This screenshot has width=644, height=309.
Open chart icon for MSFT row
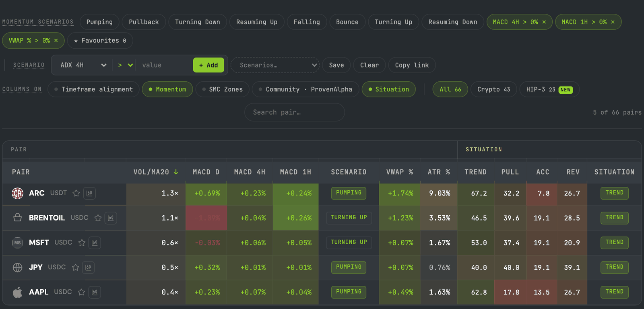tap(95, 243)
